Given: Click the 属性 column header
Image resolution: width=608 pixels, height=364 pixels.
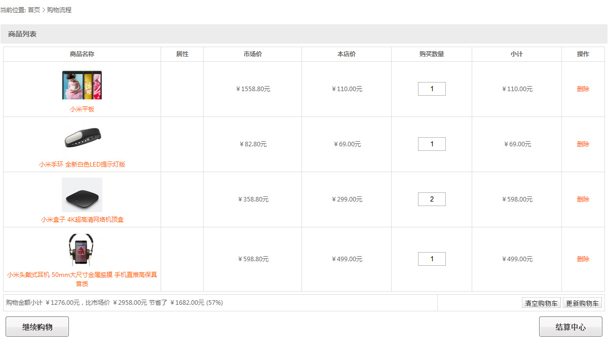Looking at the screenshot, I should pyautogui.click(x=182, y=54).
